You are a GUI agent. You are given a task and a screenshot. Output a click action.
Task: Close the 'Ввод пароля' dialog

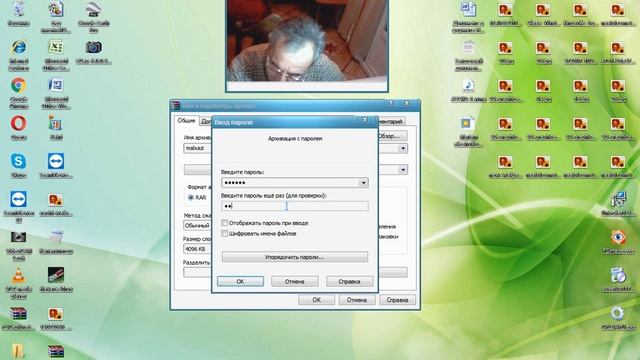(x=365, y=120)
